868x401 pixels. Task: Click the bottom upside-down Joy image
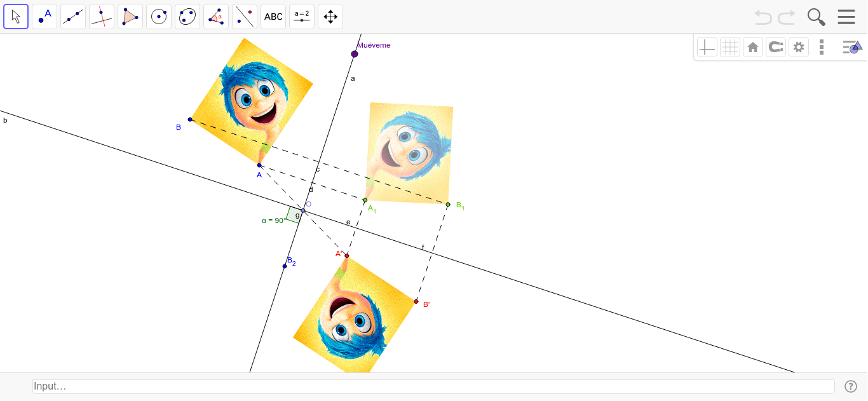(356, 315)
